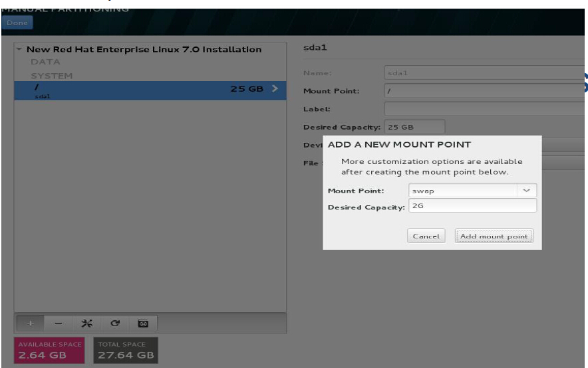Click the Cancel button
The width and height of the screenshot is (588, 368).
point(426,236)
